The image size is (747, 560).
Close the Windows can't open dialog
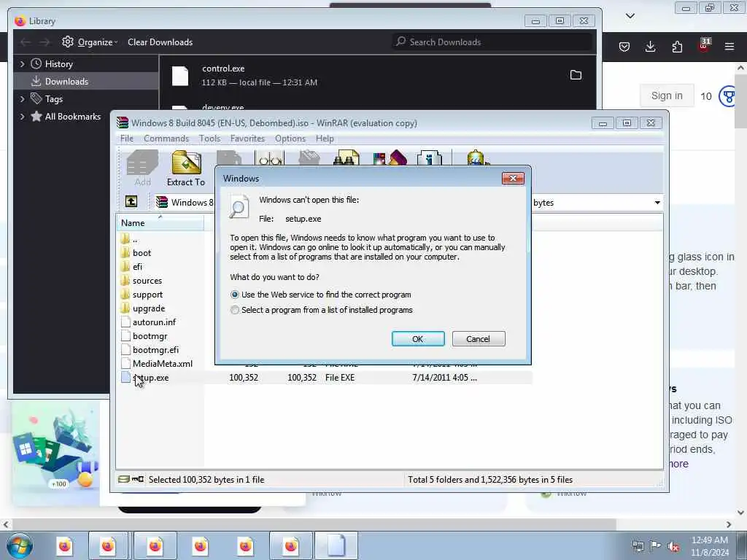pyautogui.click(x=513, y=178)
